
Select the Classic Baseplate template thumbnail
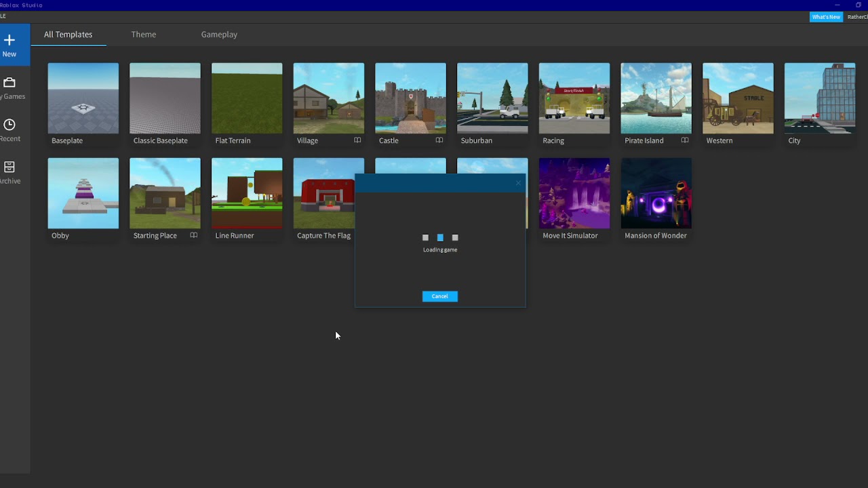[x=165, y=98]
